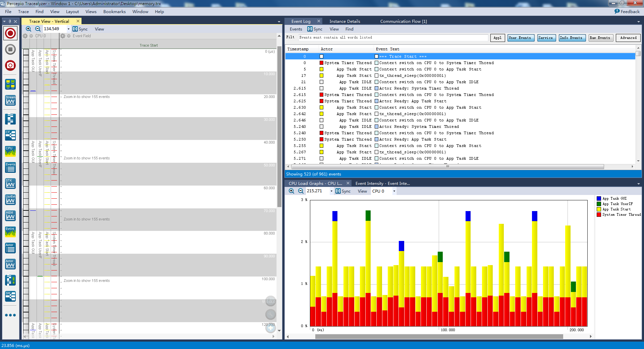
Task: Open the MEM memory graph icon
Action: click(10, 216)
